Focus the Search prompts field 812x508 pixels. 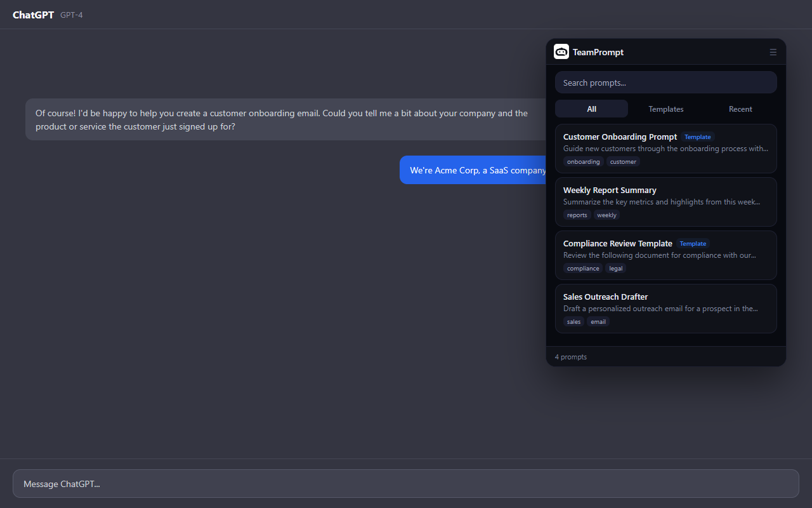coord(665,83)
